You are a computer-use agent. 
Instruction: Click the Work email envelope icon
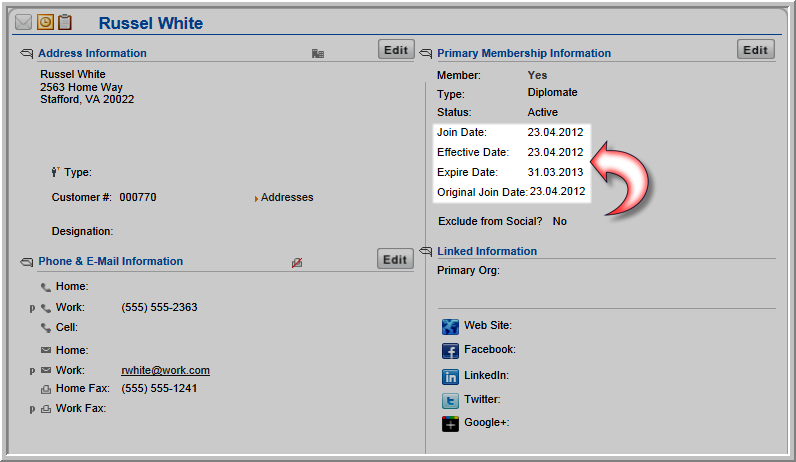(x=46, y=370)
